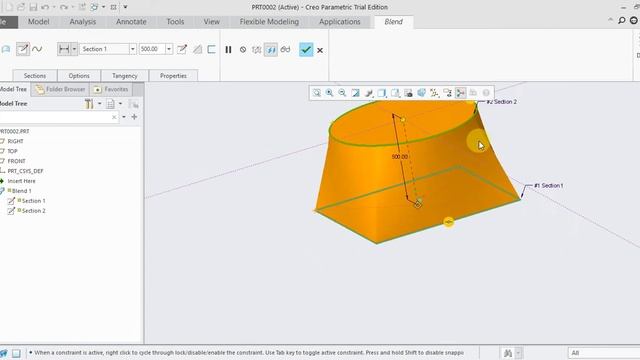Viewport: 640px width, 360px height.
Task: Click the plus icon beside search field
Action: pyautogui.click(x=134, y=117)
